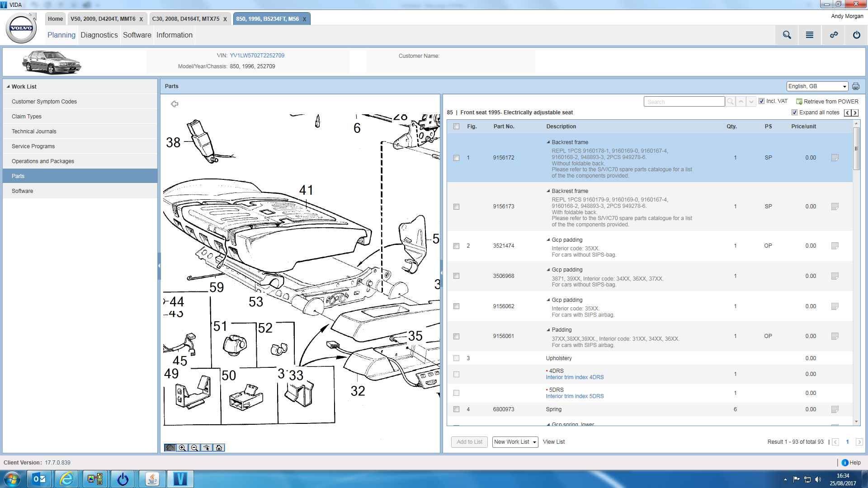Click the zoom out magnifier under the diagram
Viewport: 868px width, 488px height.
pyautogui.click(x=194, y=448)
